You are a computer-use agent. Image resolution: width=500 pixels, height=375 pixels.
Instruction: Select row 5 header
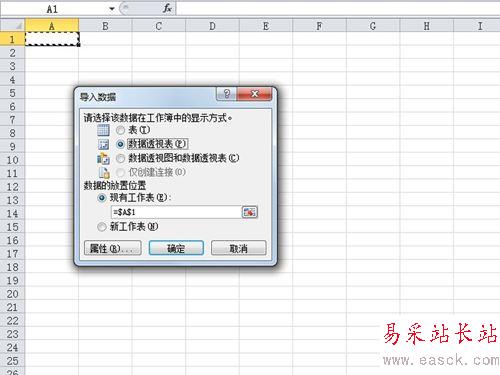[x=13, y=93]
